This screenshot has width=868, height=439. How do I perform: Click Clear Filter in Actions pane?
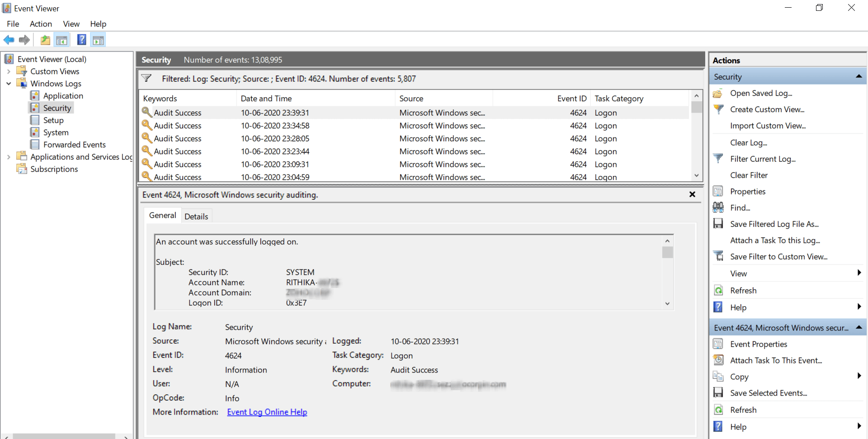pyautogui.click(x=749, y=175)
